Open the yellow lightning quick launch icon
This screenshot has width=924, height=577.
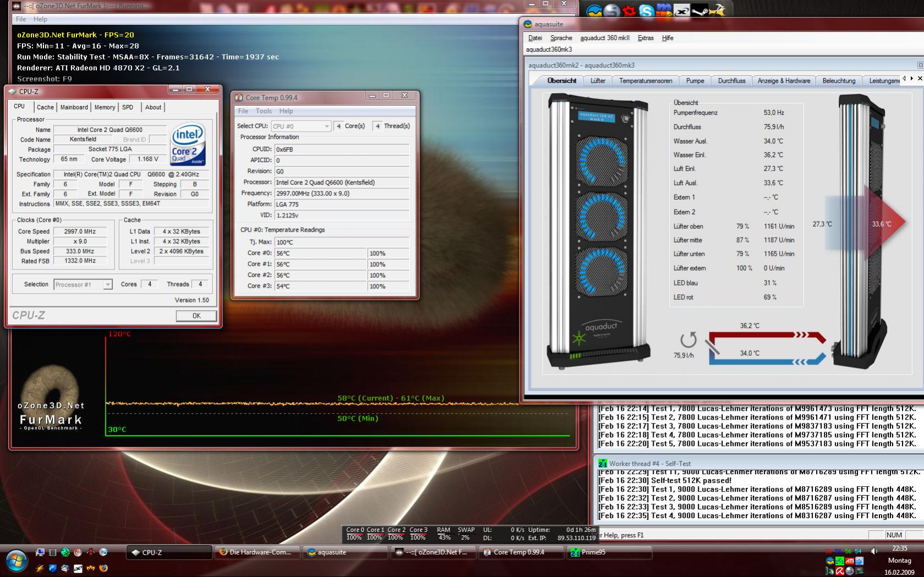click(x=40, y=568)
